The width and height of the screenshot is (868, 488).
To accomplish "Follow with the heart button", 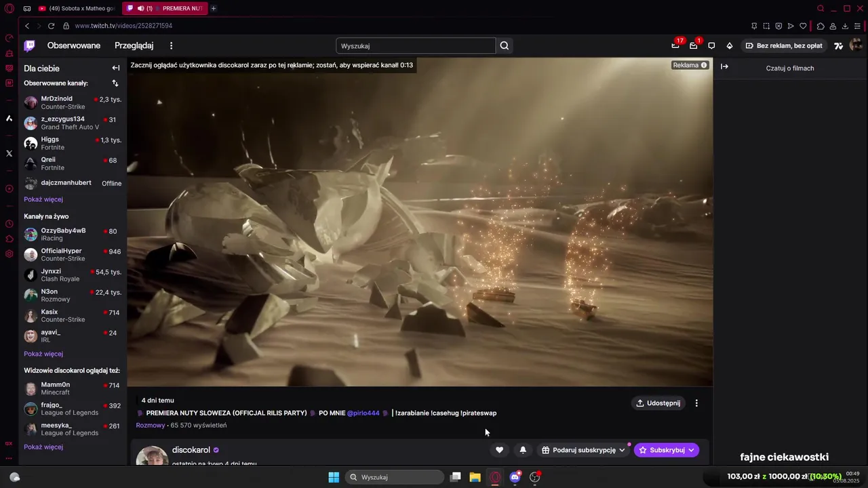I will click(500, 450).
